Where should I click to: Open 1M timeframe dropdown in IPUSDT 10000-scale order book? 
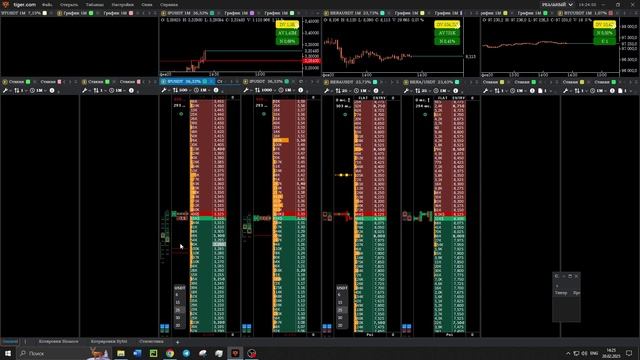287,90
